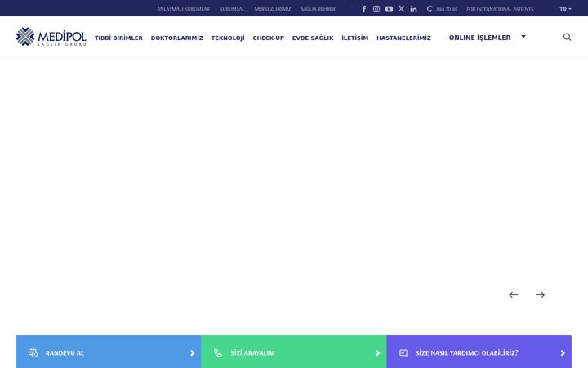The height and width of the screenshot is (368, 588).
Task: Open the Medipol Facebook page icon
Action: [363, 9]
